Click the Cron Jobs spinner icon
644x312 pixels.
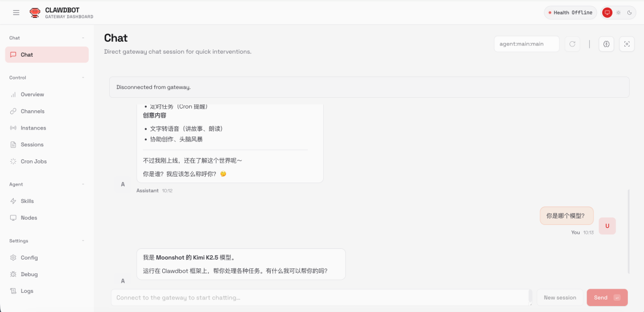tap(13, 162)
